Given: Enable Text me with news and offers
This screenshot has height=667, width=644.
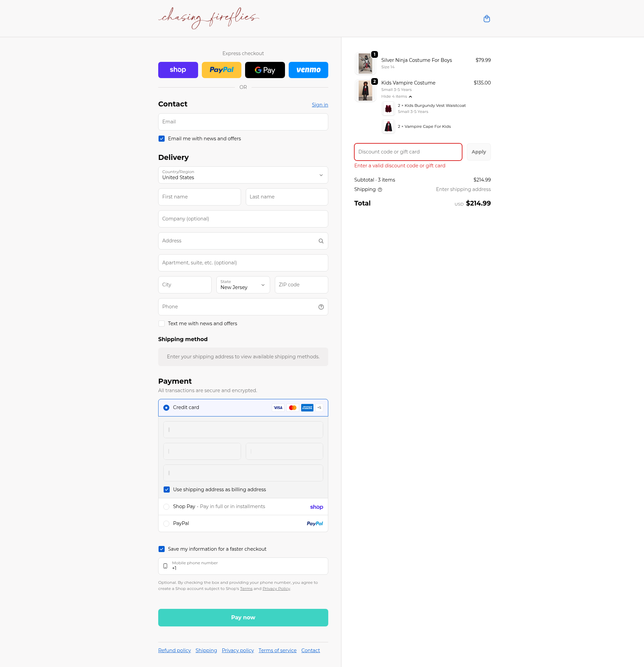Looking at the screenshot, I should coord(162,324).
